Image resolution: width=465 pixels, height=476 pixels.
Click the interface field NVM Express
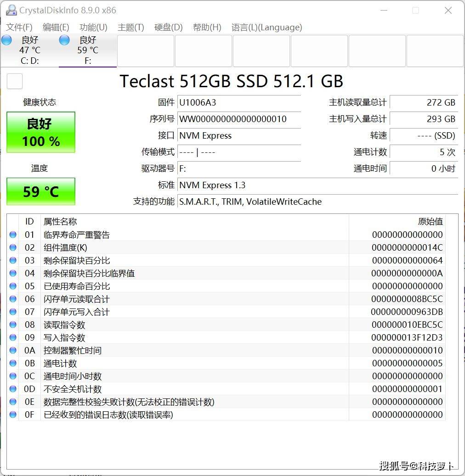point(239,135)
